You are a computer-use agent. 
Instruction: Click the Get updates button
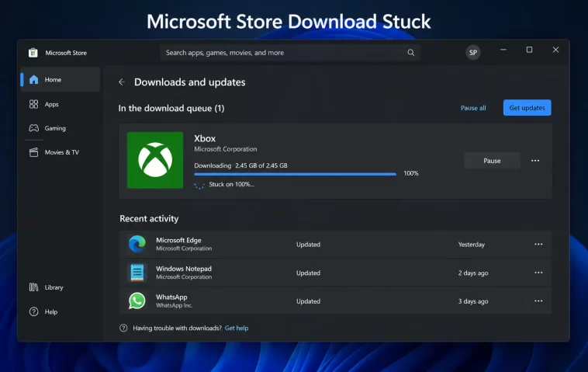point(527,108)
